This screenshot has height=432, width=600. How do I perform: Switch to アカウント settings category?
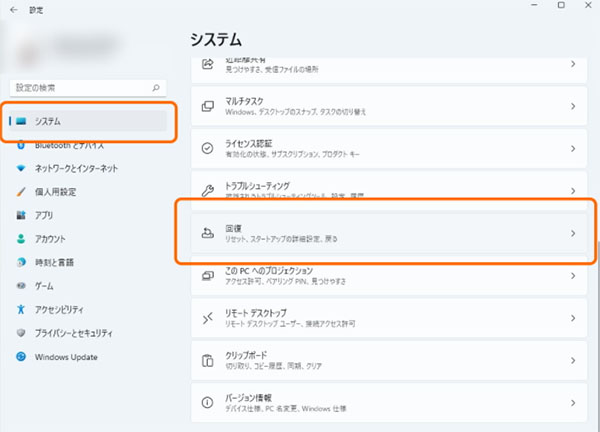(x=88, y=239)
